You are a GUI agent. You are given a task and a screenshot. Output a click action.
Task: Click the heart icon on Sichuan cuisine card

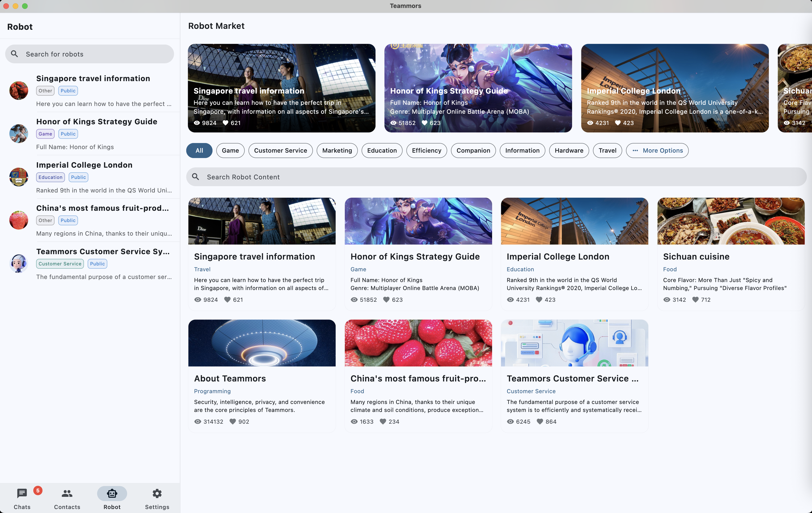pyautogui.click(x=695, y=300)
